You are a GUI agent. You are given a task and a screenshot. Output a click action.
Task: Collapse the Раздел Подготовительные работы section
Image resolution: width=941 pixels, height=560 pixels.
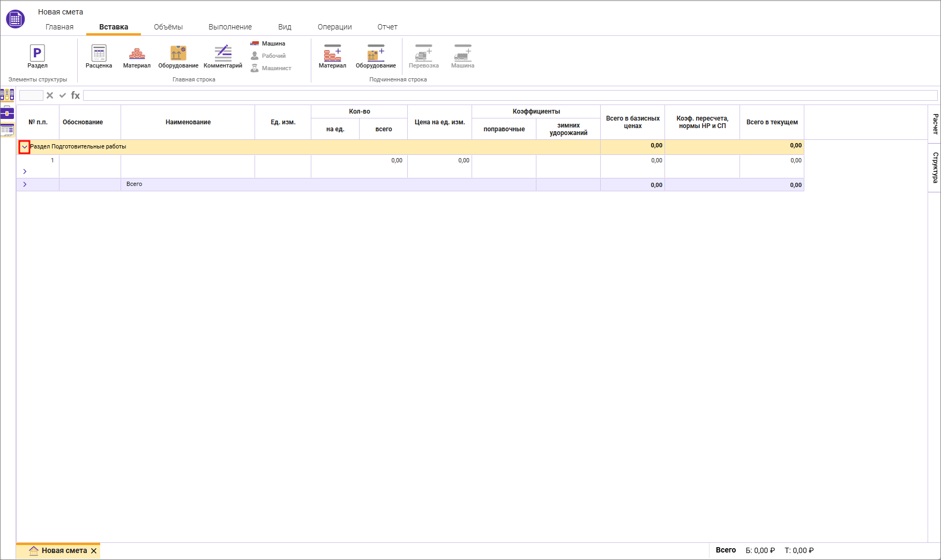tap(24, 147)
